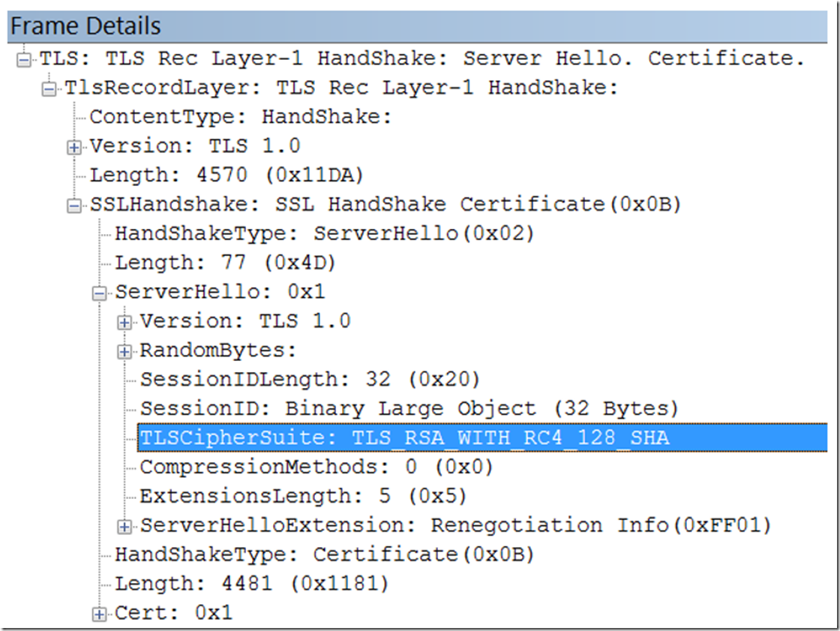Select HandShakeType ServerHello(0x02) row

pyautogui.click(x=325, y=234)
